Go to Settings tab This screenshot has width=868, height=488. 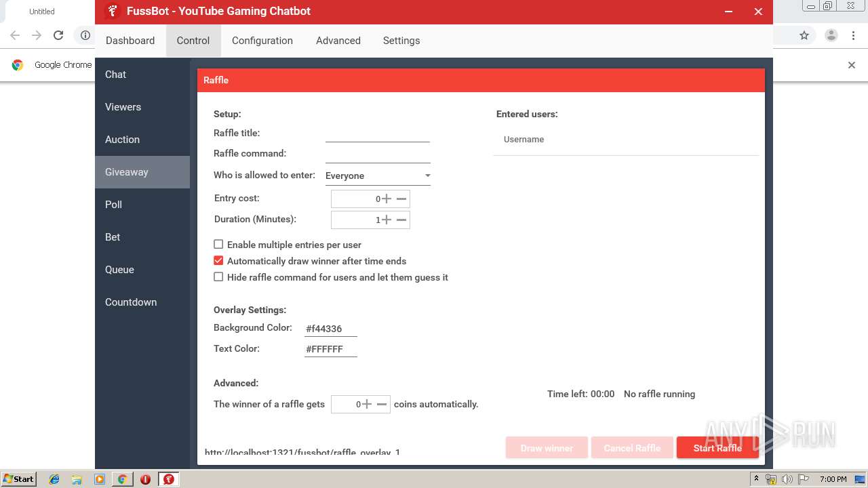tap(401, 41)
